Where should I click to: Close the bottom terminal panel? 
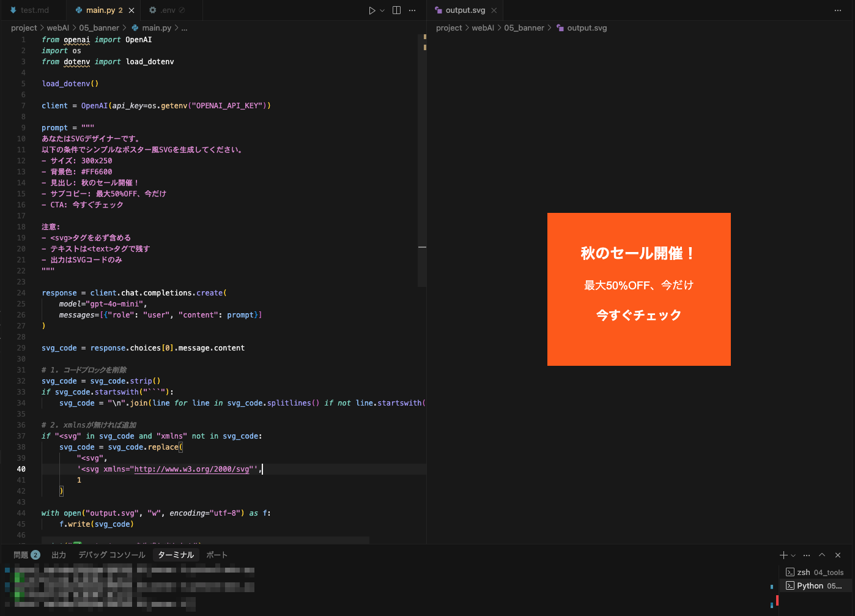(838, 555)
